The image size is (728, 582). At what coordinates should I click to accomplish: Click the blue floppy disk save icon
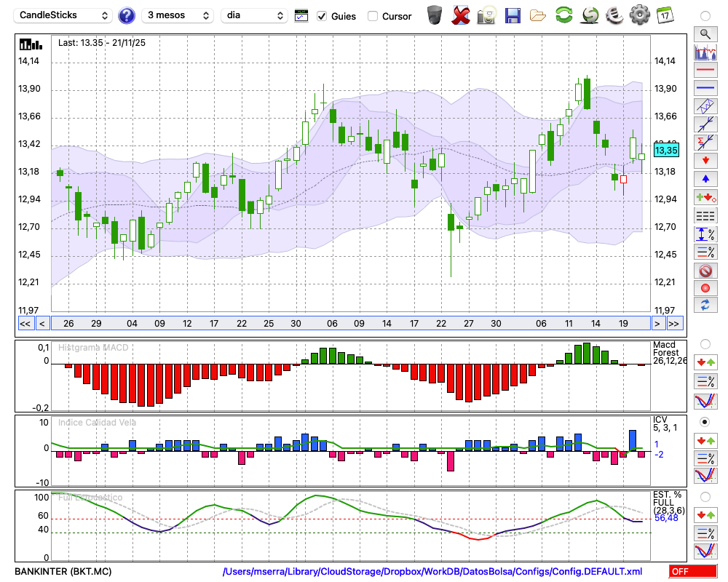(513, 15)
